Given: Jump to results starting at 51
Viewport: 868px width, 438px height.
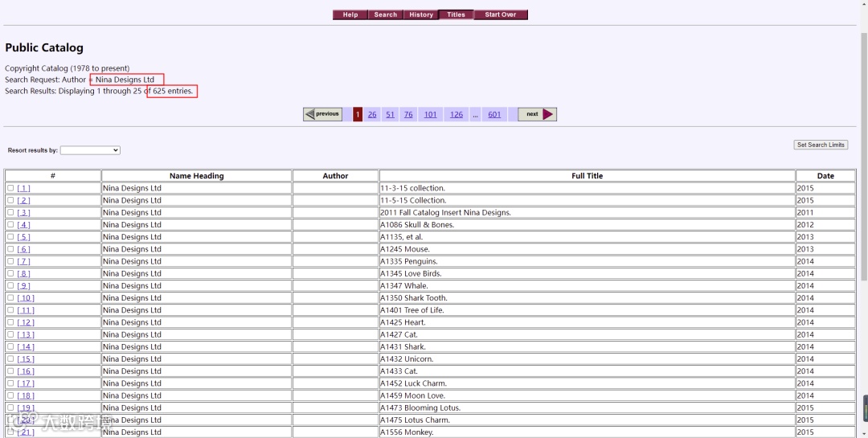Looking at the screenshot, I should coord(391,115).
